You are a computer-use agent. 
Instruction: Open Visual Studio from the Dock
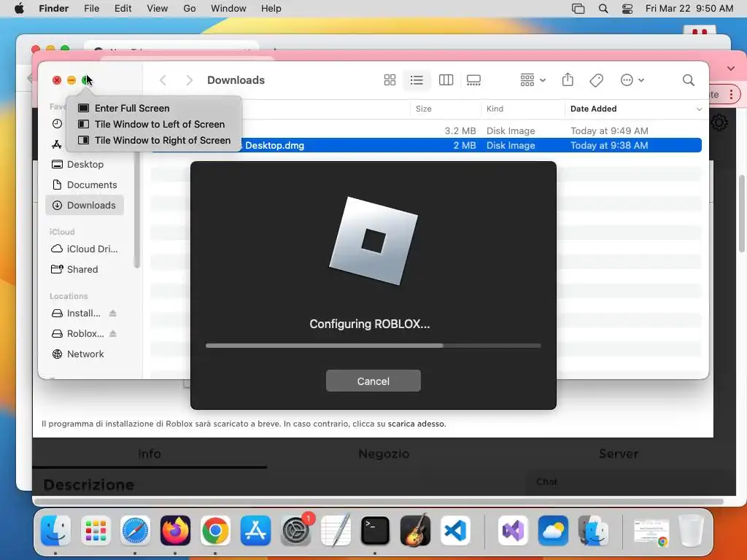[x=513, y=531]
